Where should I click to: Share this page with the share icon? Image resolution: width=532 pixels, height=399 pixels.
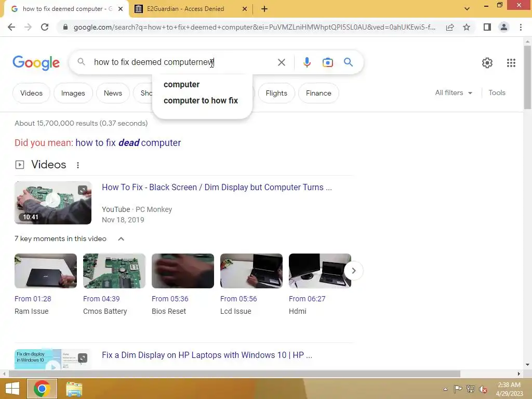point(450,27)
